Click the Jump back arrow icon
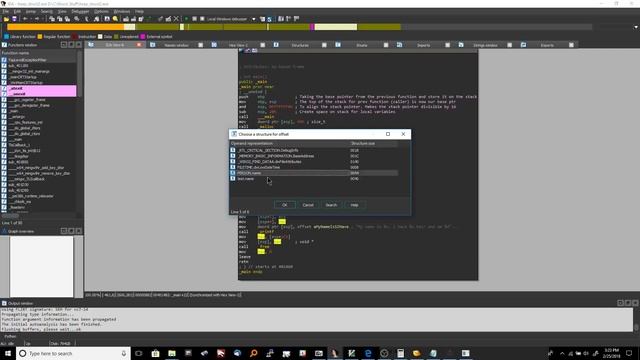Viewport: 640px width, 360px height. click(x=25, y=19)
